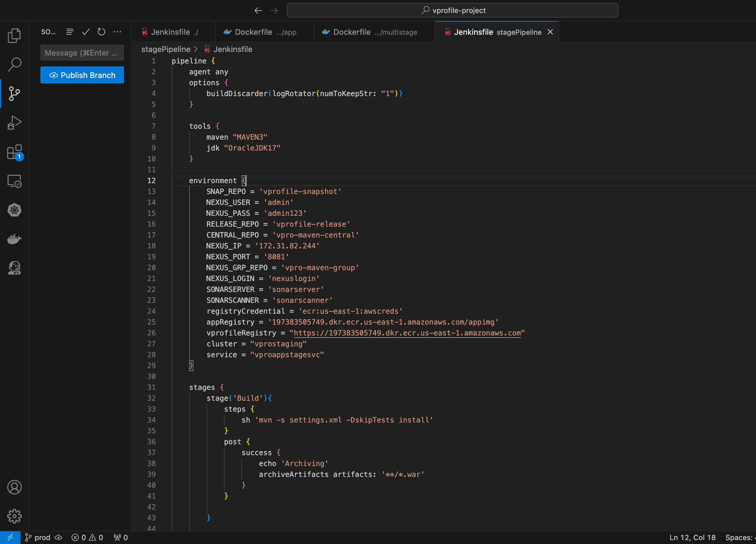Click stagePipeline breadcrumb folder

click(166, 49)
